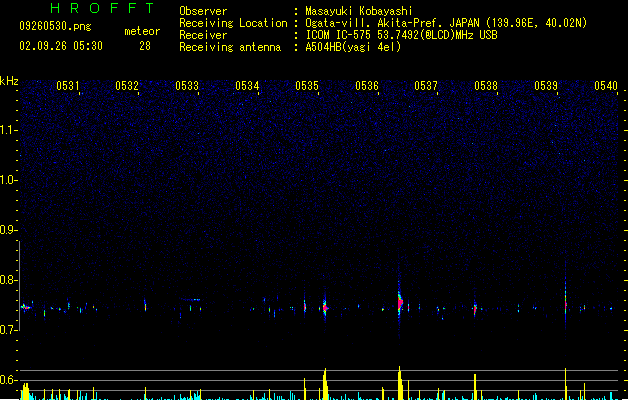The height and width of the screenshot is (400, 629).
Task: Click the bright meteor echo just after 0535
Action: point(325,308)
